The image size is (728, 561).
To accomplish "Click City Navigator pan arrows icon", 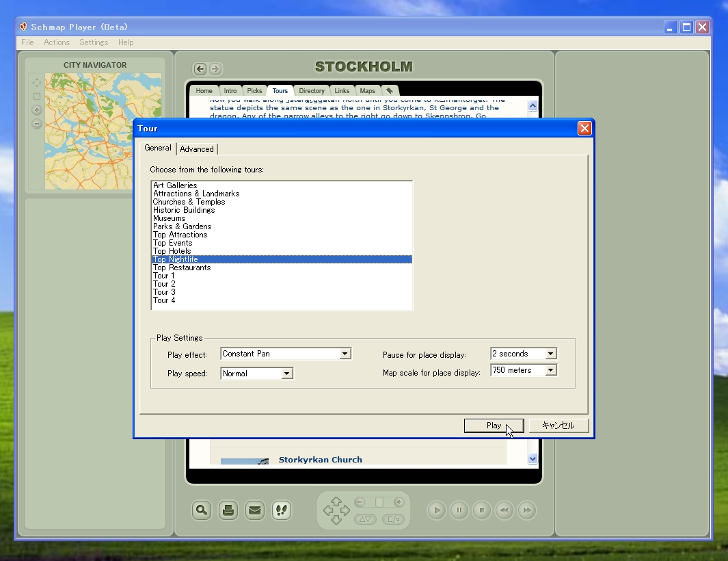I will (37, 83).
